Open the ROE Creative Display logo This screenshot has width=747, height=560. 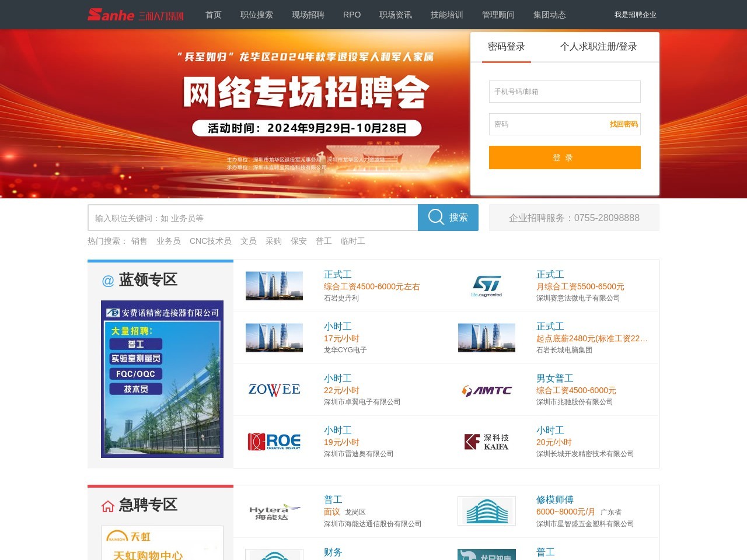coord(274,442)
